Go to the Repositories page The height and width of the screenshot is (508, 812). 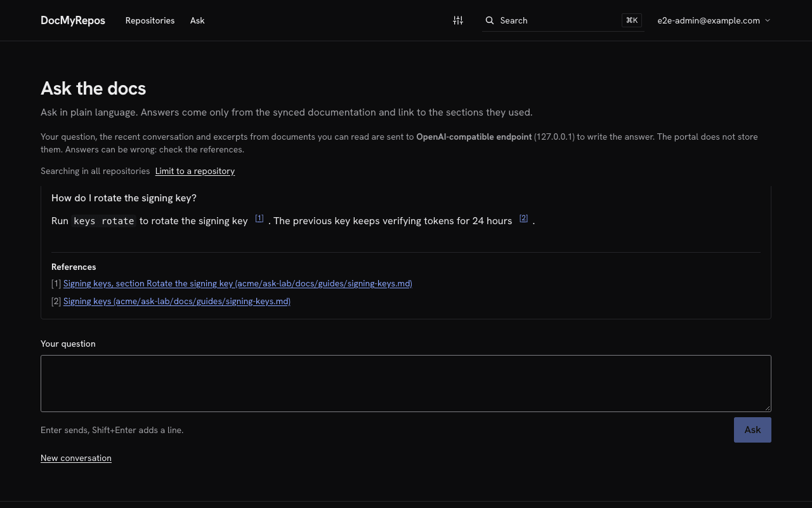click(150, 20)
